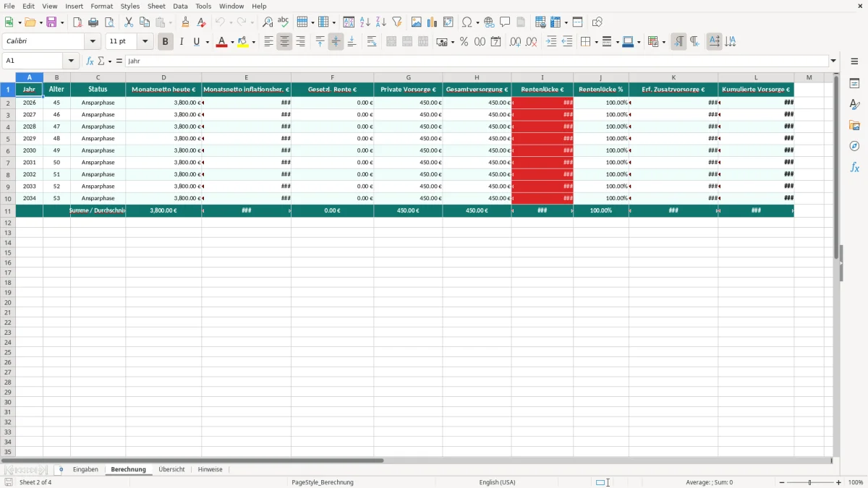
Task: Click column header I
Action: pyautogui.click(x=542, y=77)
